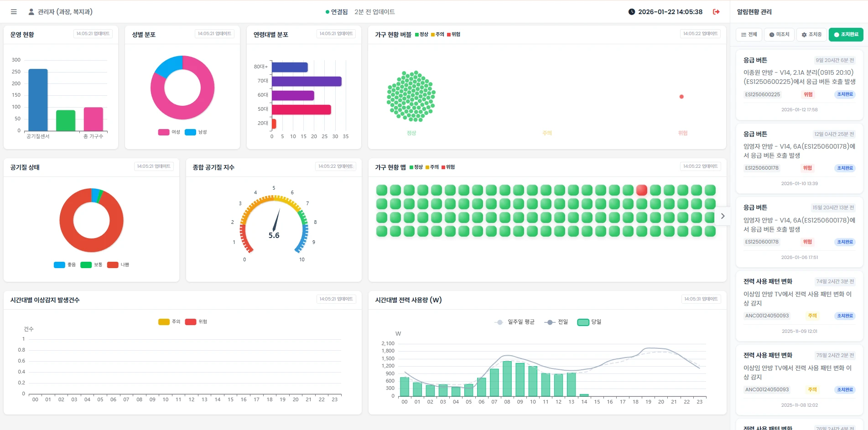The height and width of the screenshot is (430, 868).
Task: Open the 이종원 안방 emergency button alert
Action: [799, 77]
